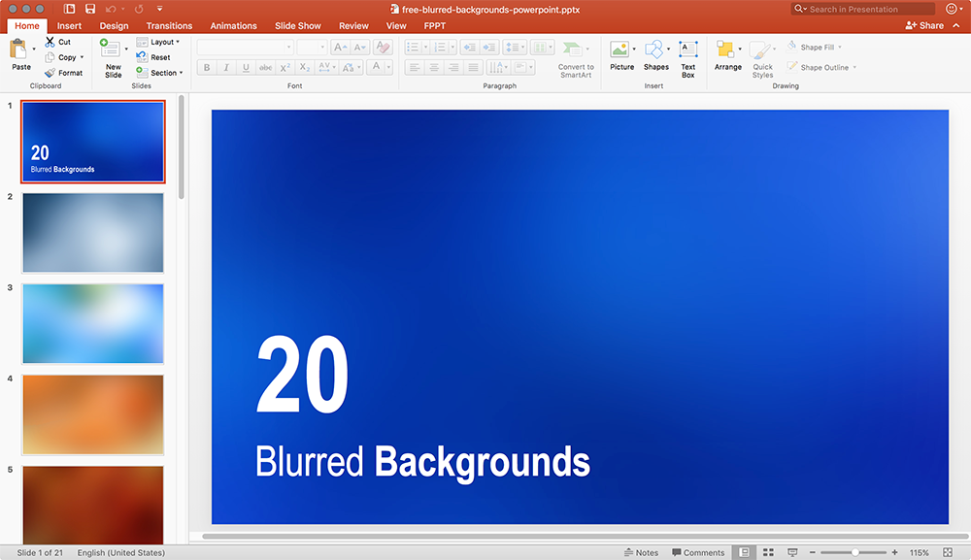The image size is (971, 560).
Task: Toggle italic formatting
Action: click(225, 67)
